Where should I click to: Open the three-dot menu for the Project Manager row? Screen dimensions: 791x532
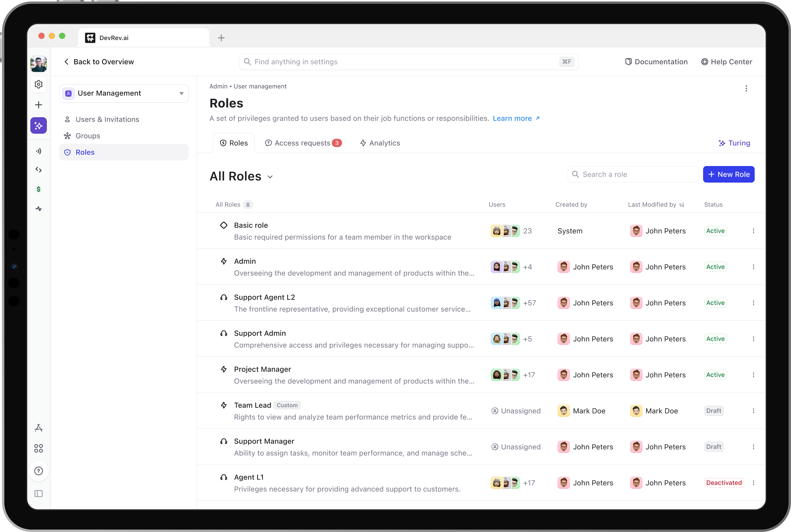pyautogui.click(x=753, y=375)
